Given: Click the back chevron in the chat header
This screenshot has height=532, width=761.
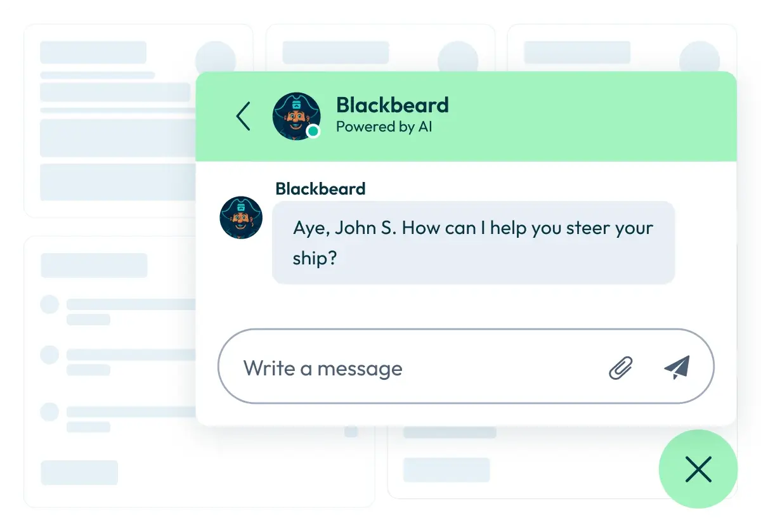Looking at the screenshot, I should tap(244, 117).
